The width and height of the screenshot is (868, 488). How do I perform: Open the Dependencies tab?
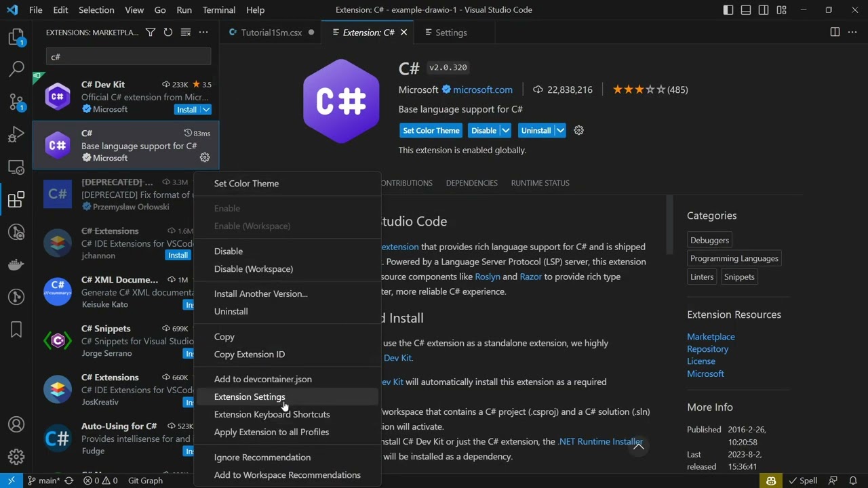(472, 183)
